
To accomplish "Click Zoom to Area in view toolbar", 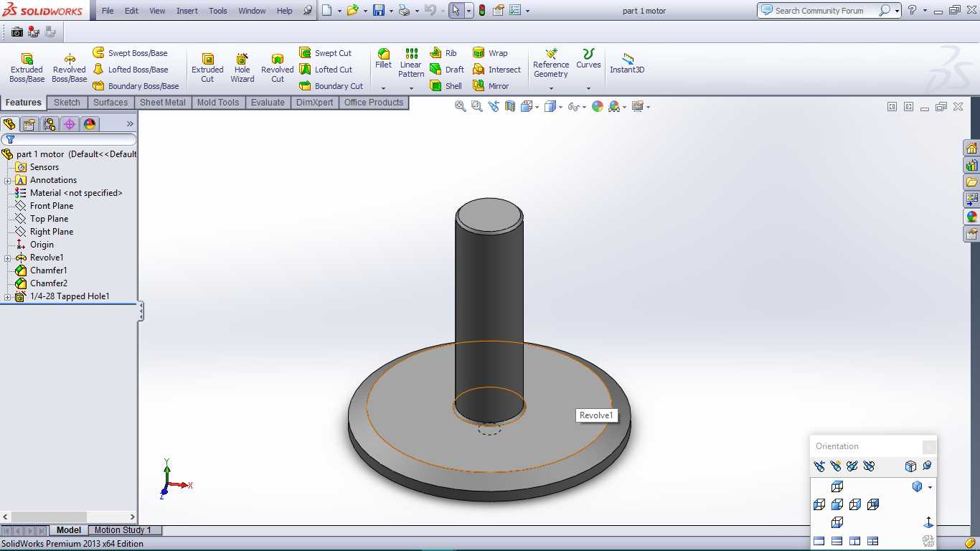I will [477, 106].
